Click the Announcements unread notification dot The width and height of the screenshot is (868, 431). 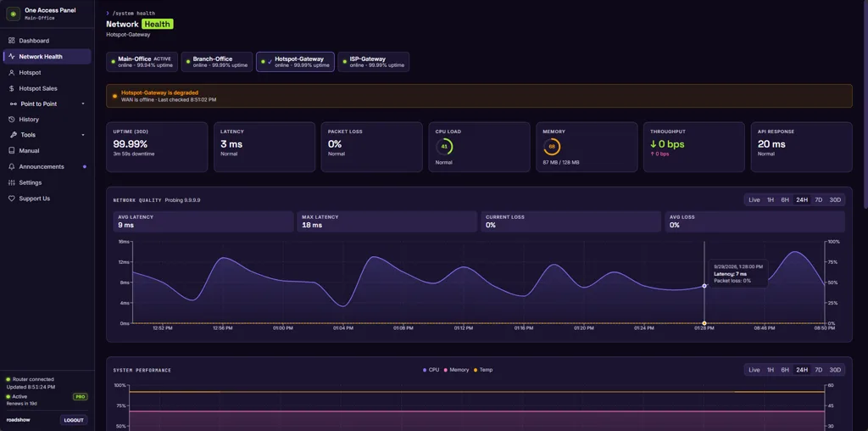pyautogui.click(x=84, y=166)
